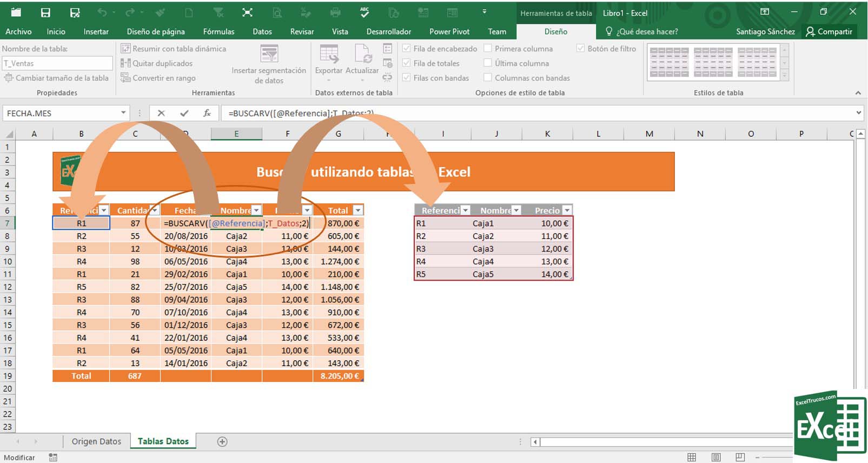Expand the Name Box dropdown arrow
868x463 pixels.
[123, 113]
